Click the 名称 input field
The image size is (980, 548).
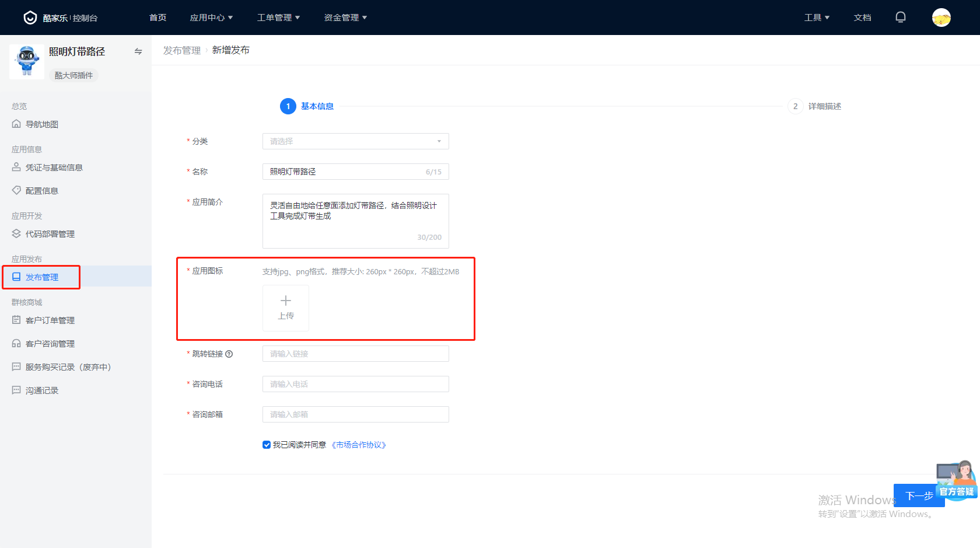coord(356,172)
